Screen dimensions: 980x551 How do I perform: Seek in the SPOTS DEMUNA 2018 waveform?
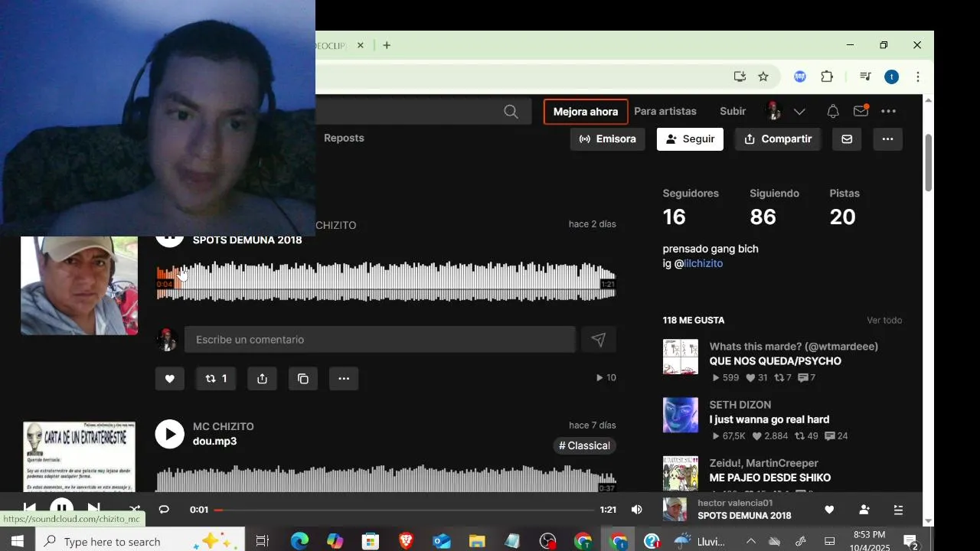point(386,281)
